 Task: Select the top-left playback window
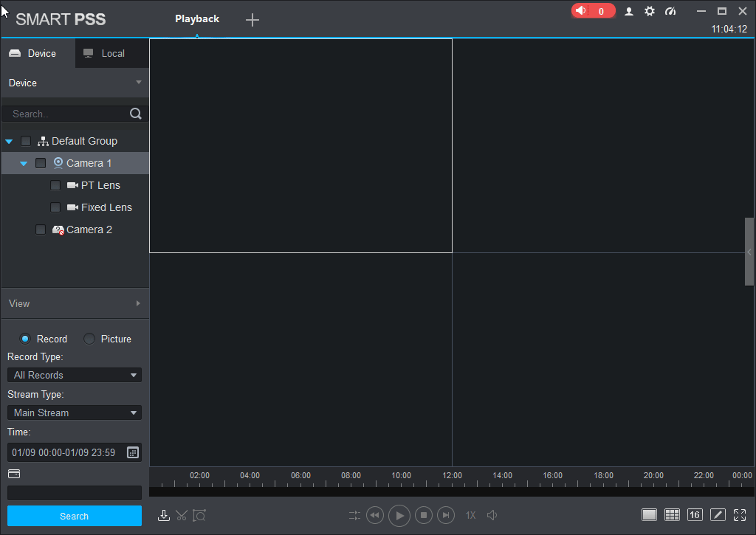301,145
